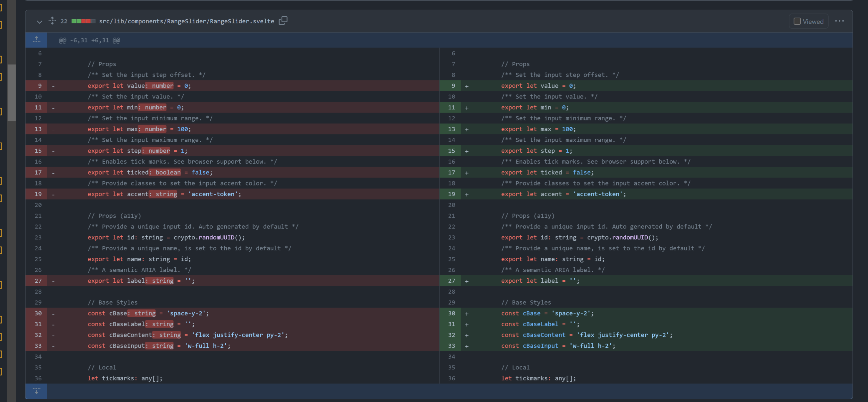
Task: Collapse the RangeSlider.svelte diff with the chevron
Action: click(x=39, y=22)
